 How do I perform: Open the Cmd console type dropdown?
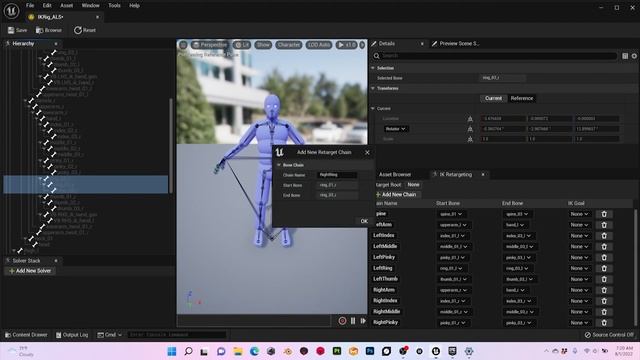pyautogui.click(x=109, y=335)
